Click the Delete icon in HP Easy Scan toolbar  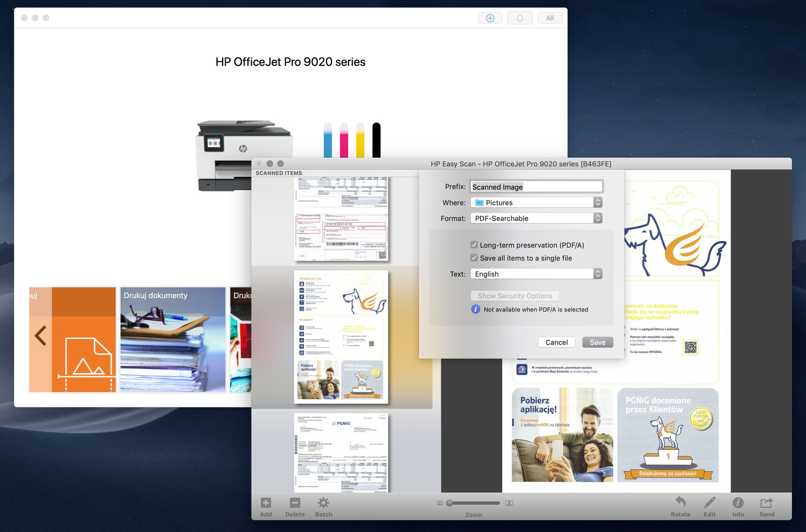pyautogui.click(x=295, y=503)
